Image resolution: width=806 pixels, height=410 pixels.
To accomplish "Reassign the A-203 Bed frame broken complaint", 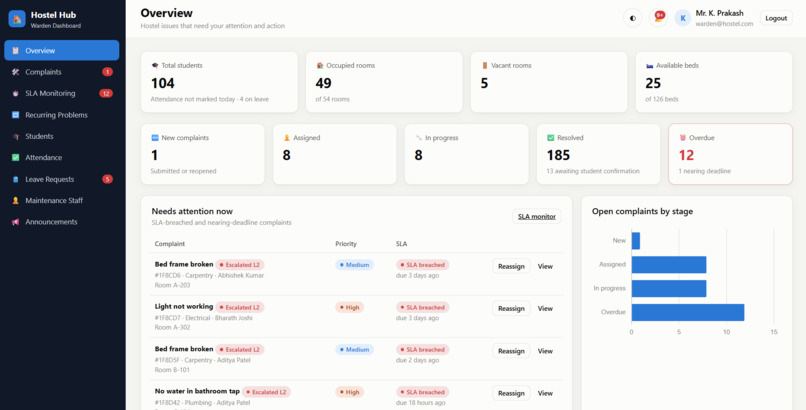I will pos(511,266).
